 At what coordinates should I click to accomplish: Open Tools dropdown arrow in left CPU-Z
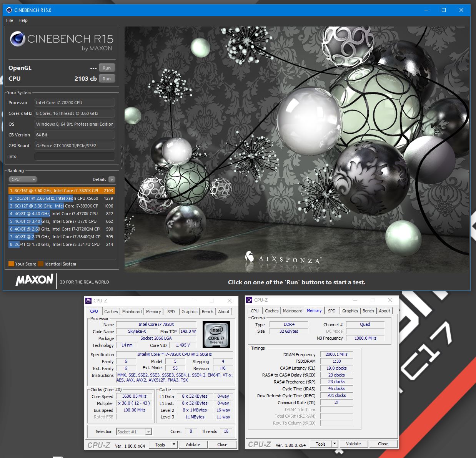point(174,445)
